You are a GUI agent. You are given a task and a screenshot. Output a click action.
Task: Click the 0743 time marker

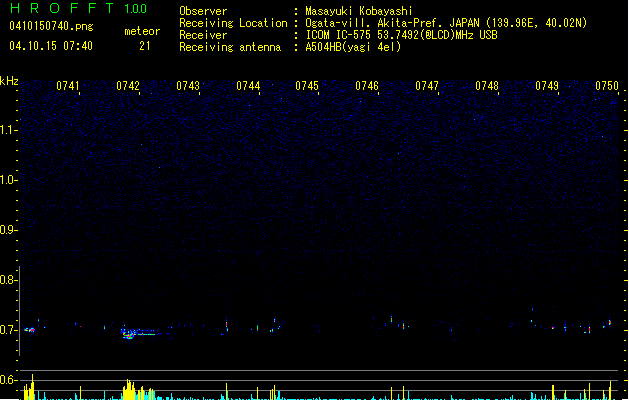click(x=188, y=86)
